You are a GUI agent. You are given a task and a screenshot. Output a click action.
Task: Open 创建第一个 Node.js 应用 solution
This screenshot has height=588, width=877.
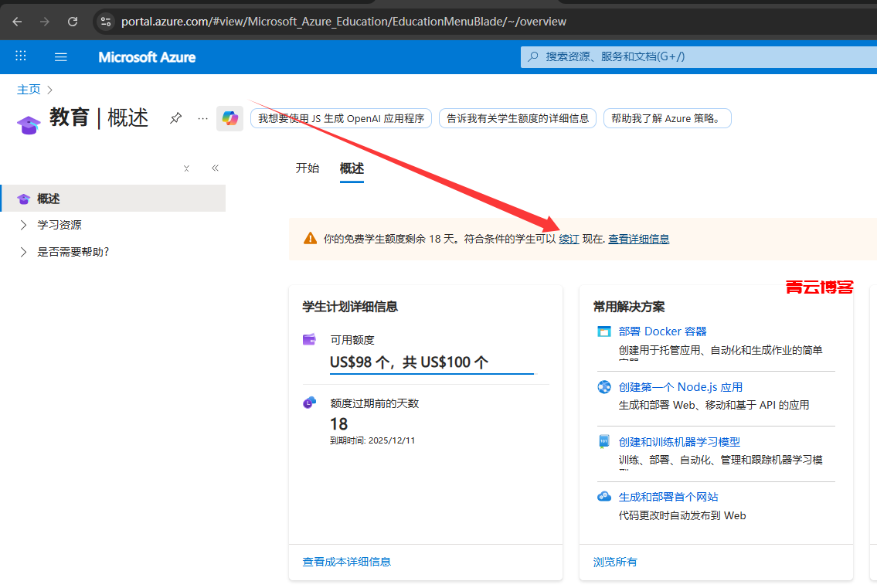point(681,386)
